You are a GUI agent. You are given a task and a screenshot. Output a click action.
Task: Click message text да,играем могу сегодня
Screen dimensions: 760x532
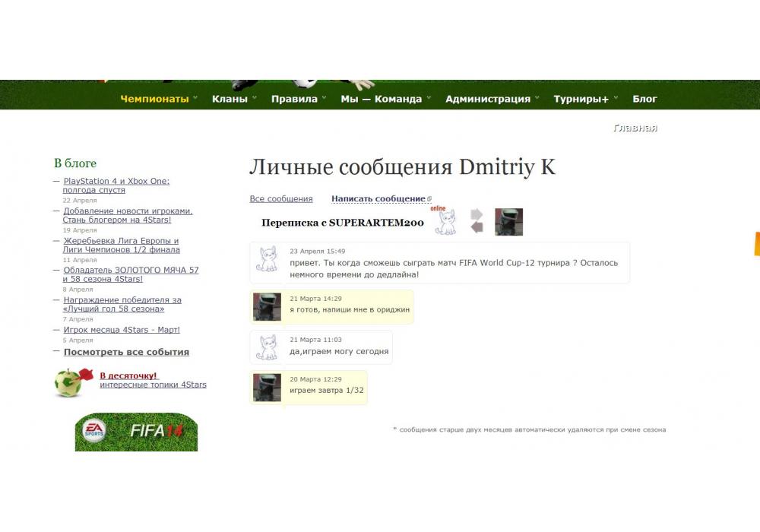click(339, 351)
